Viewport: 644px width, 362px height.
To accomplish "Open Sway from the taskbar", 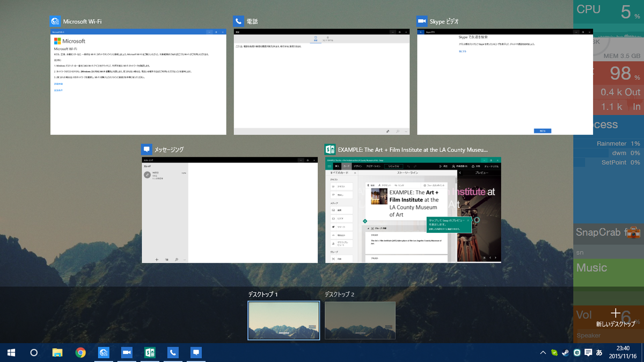I will pos(149,352).
